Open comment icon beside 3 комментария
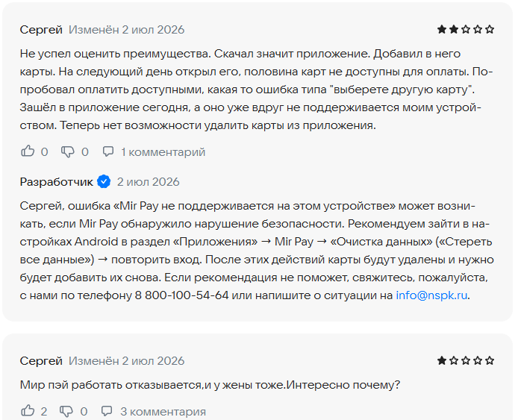This screenshot has height=420, width=521. tap(107, 411)
